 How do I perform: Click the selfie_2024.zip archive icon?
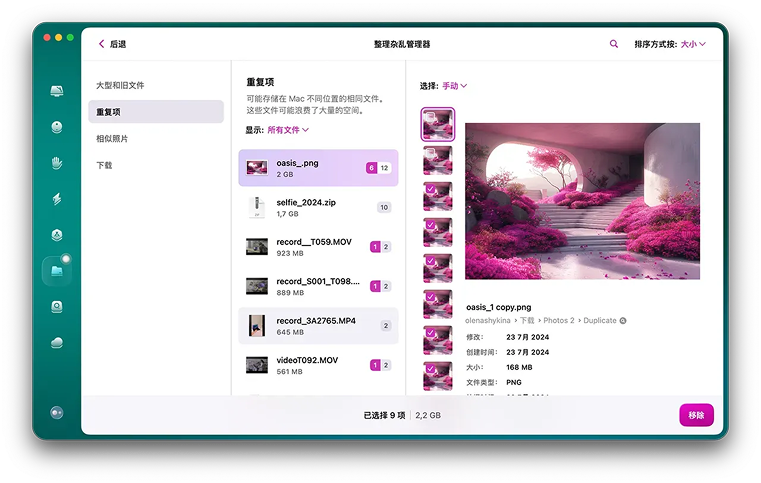(257, 207)
